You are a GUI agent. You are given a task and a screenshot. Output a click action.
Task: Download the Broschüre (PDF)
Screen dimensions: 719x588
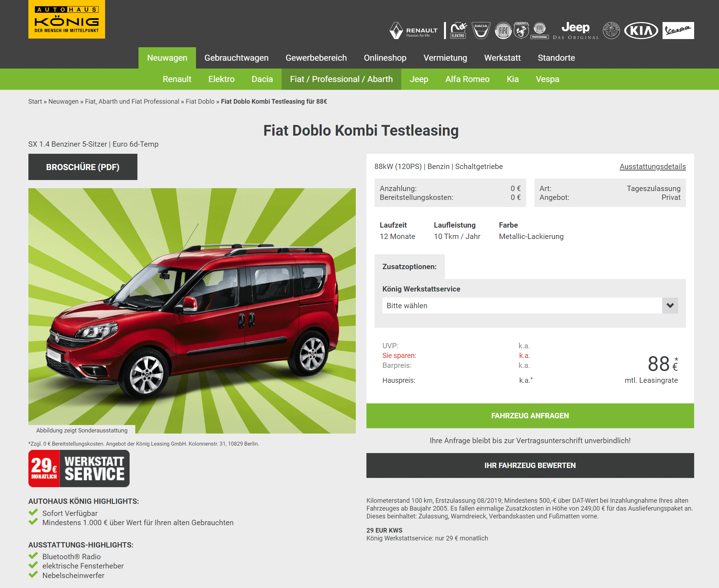point(83,167)
